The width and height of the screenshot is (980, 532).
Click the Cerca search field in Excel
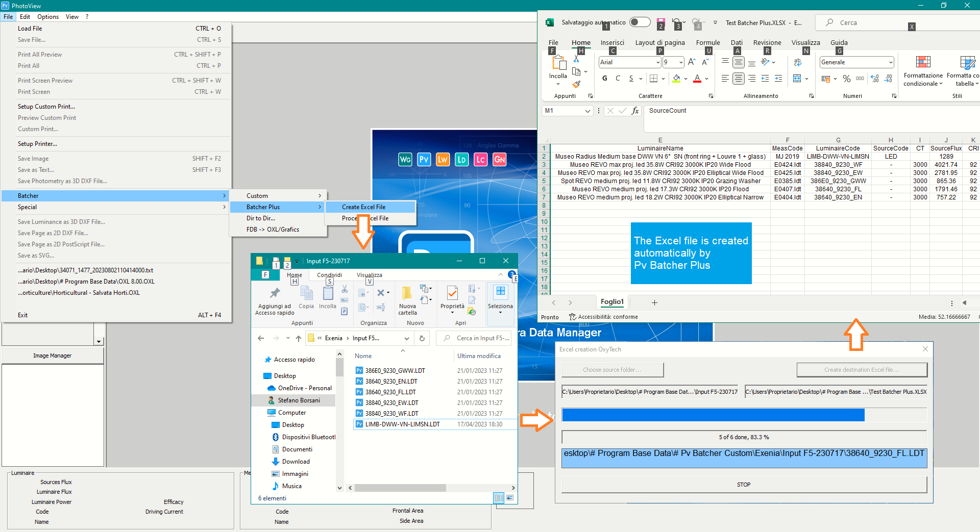pos(898,22)
